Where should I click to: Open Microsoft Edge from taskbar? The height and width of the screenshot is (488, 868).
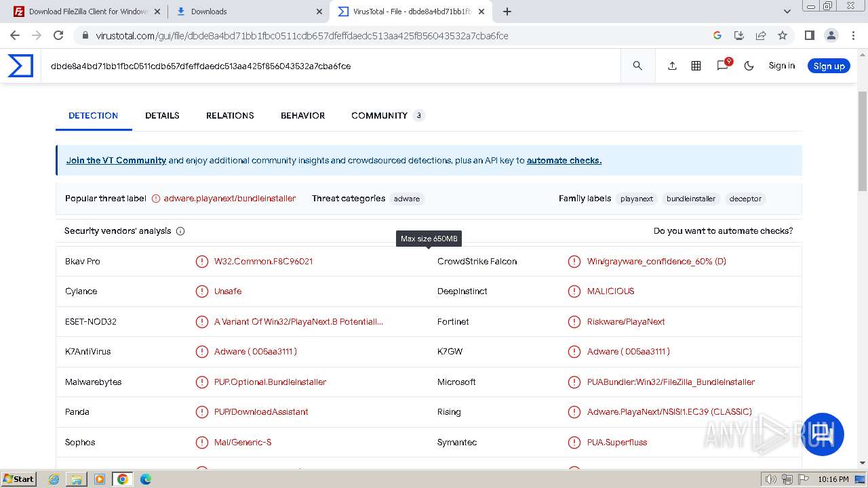[145, 479]
